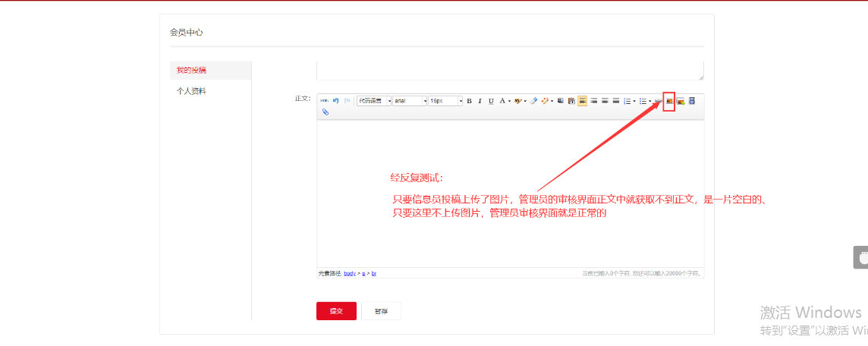Open the multi-image upload tool
The width and height of the screenshot is (868, 346).
pos(681,101)
